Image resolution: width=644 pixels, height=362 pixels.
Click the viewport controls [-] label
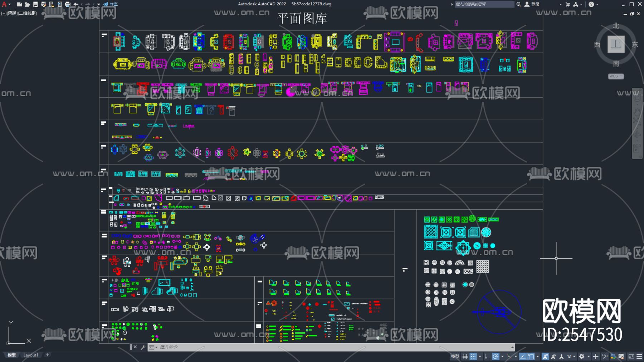4,13
